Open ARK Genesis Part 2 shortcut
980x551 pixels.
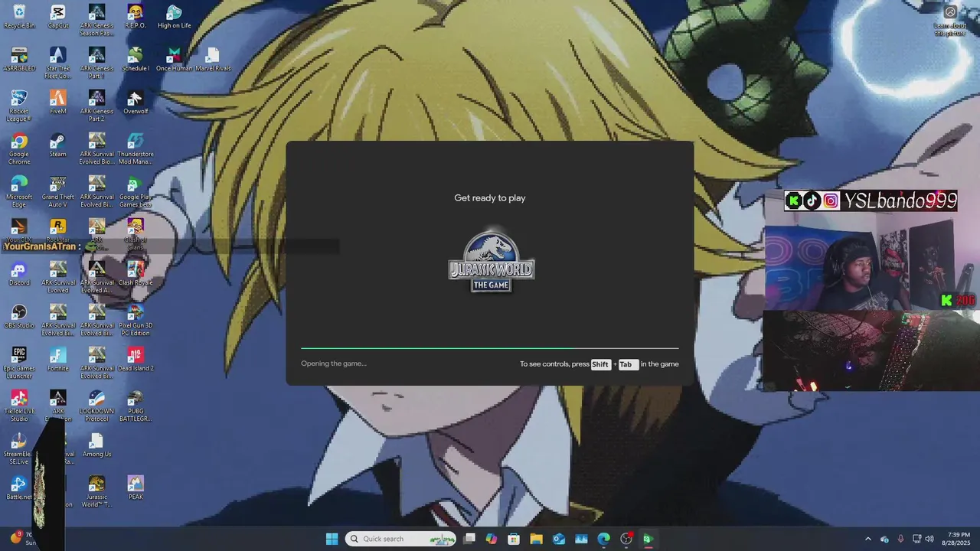[x=96, y=106]
